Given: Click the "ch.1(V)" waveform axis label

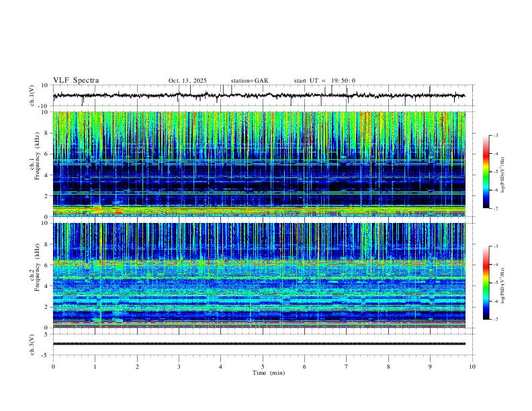Looking at the screenshot, I should click(x=32, y=95).
